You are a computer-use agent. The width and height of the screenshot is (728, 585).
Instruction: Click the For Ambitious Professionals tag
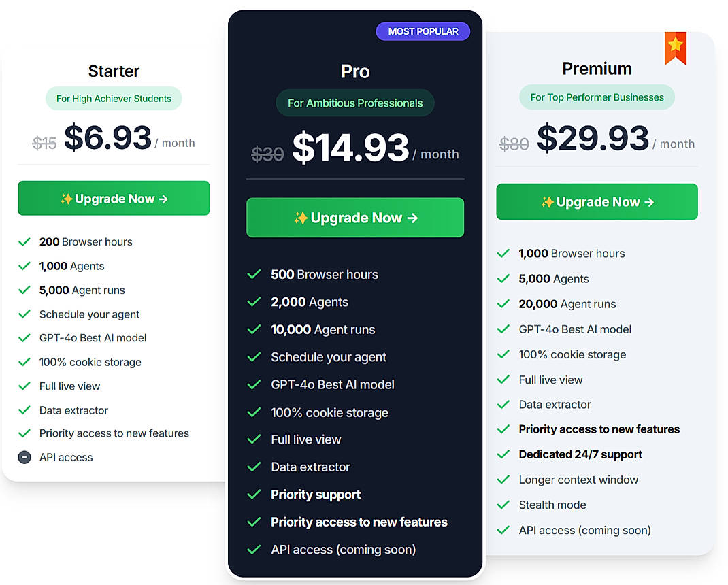click(354, 103)
